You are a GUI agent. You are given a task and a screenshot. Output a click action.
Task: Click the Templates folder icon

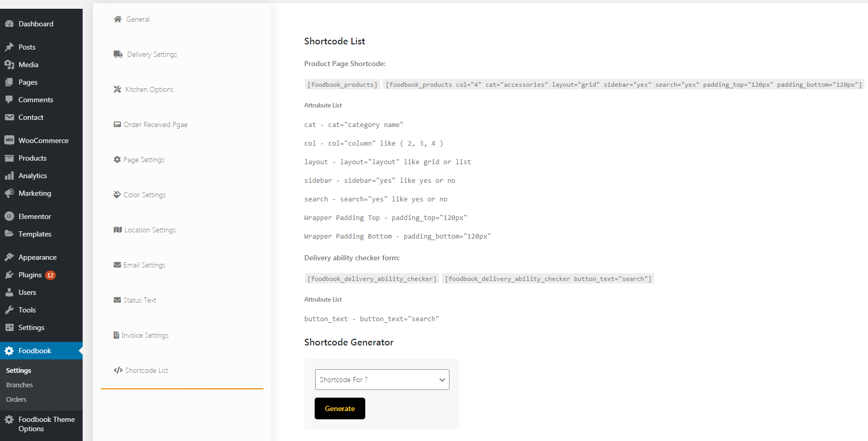coord(9,234)
